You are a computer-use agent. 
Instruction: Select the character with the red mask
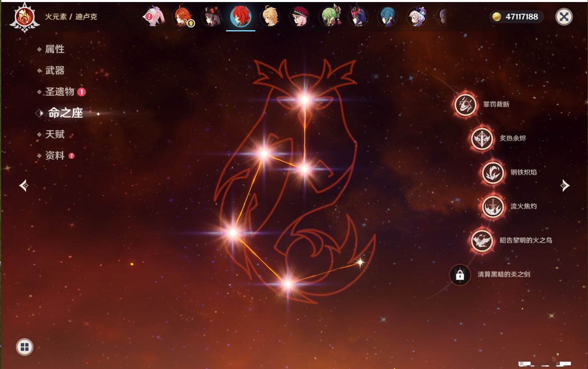pos(358,17)
